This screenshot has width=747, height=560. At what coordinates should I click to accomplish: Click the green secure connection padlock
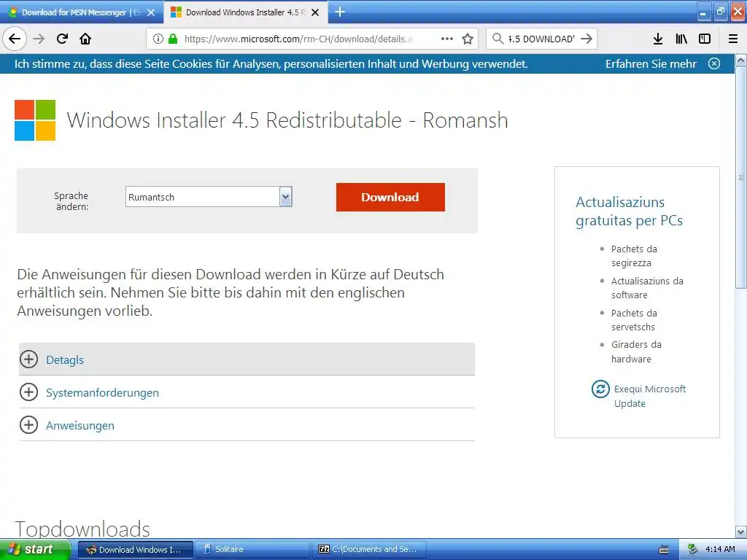point(172,39)
